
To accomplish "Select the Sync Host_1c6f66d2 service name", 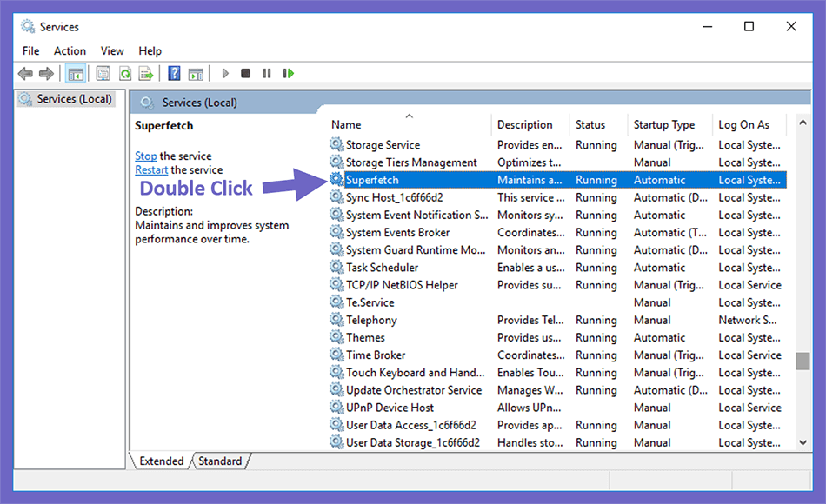I will click(x=395, y=197).
